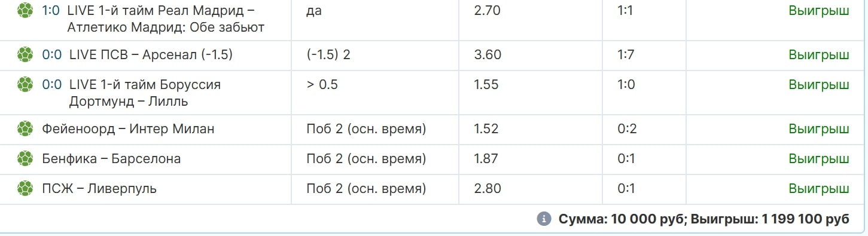Open LIVE ПСВ – Арсенал (-1.5) event

tap(151, 55)
